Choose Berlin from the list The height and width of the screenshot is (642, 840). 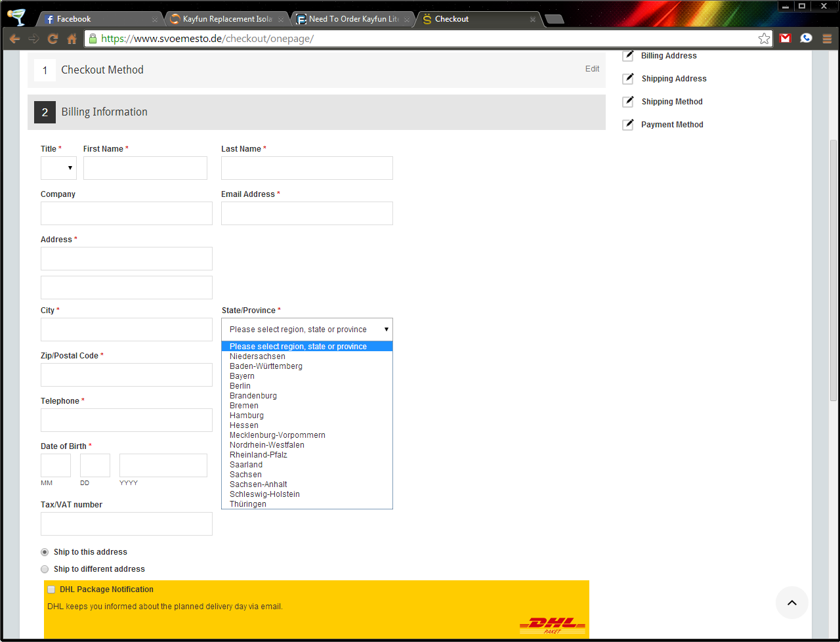coord(307,386)
